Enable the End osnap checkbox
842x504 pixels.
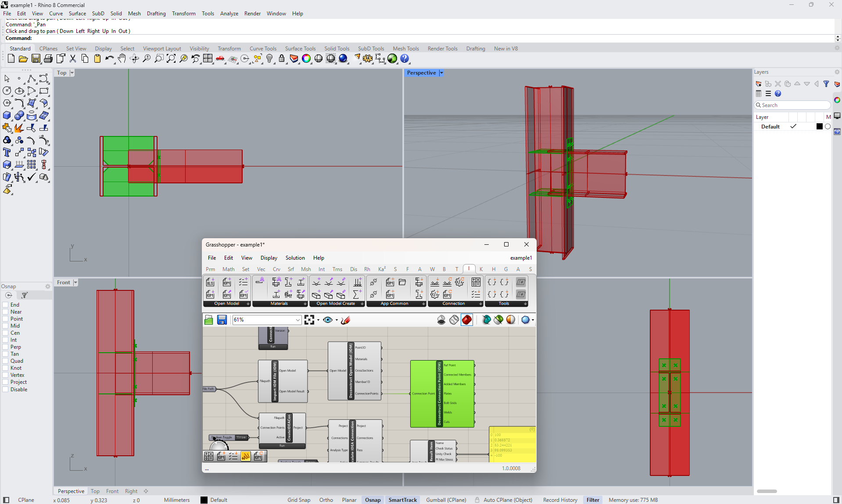[6, 305]
